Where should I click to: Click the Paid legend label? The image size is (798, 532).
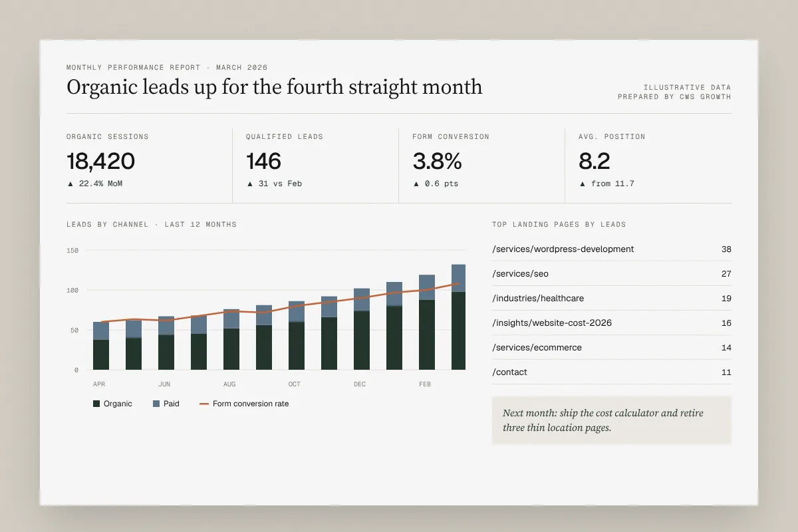172,404
